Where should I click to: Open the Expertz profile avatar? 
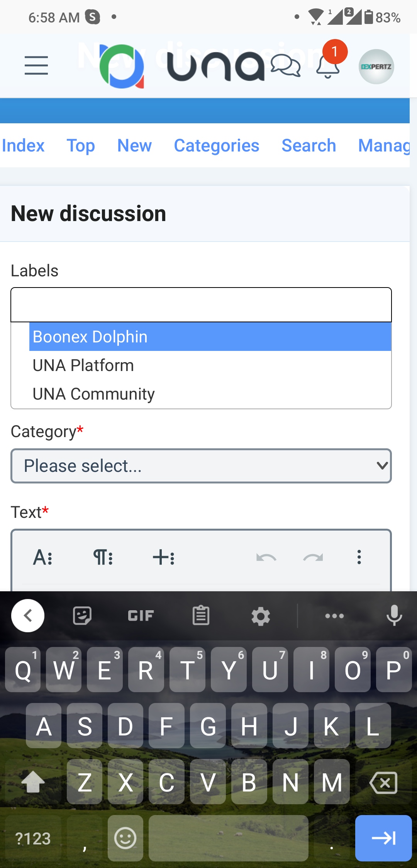coord(376,66)
